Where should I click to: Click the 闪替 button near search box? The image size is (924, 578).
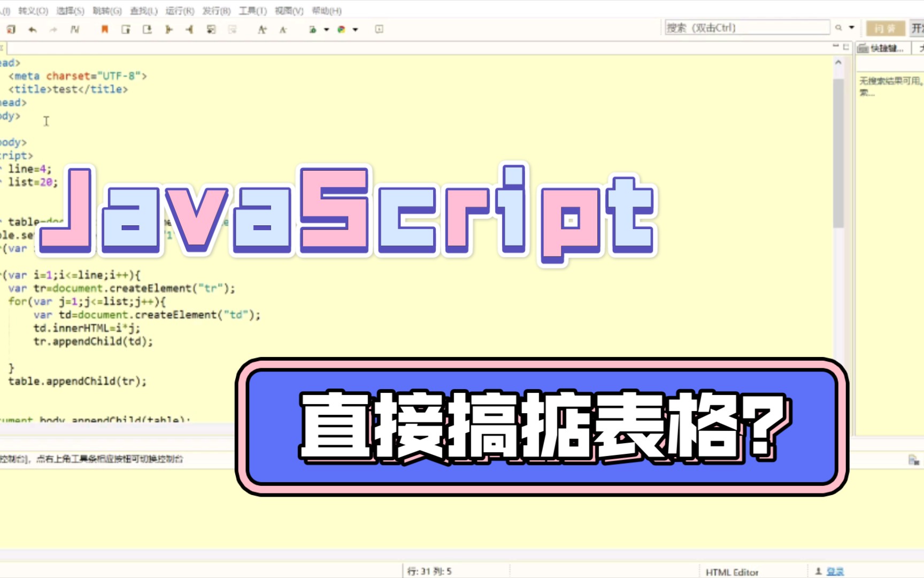(x=885, y=28)
